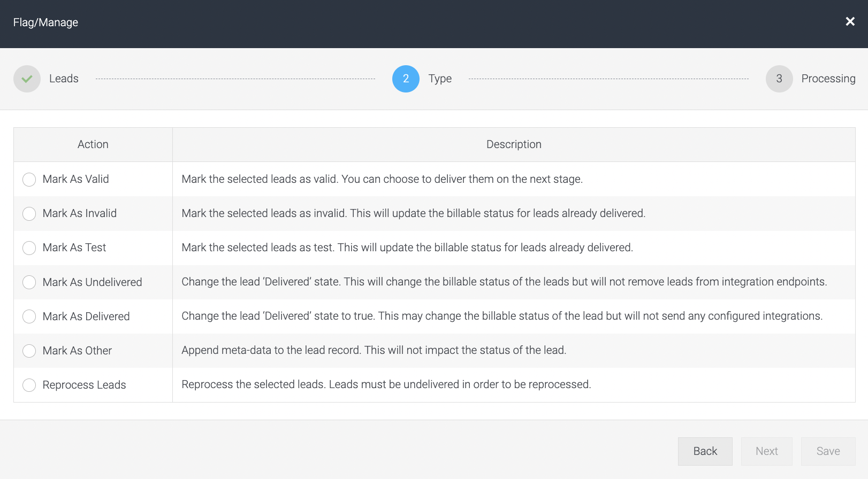The width and height of the screenshot is (868, 479).
Task: Click the Action column header
Action: [93, 144]
